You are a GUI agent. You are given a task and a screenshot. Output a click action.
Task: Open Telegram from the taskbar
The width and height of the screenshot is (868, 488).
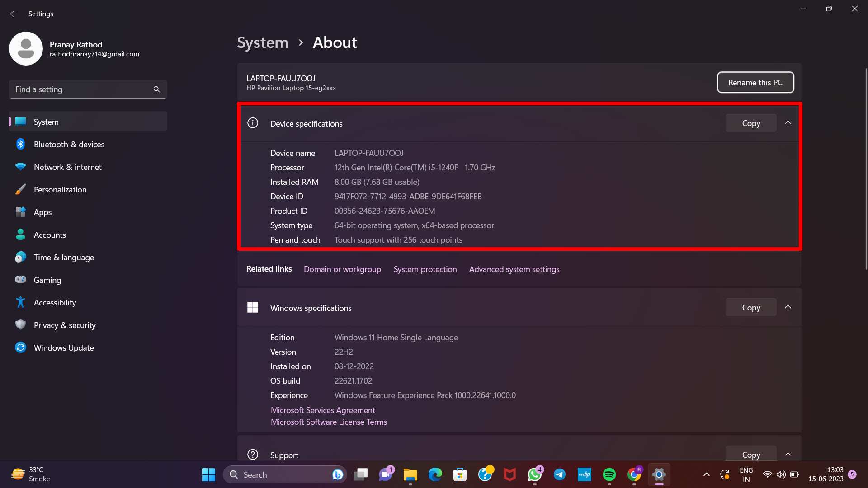pyautogui.click(x=560, y=474)
